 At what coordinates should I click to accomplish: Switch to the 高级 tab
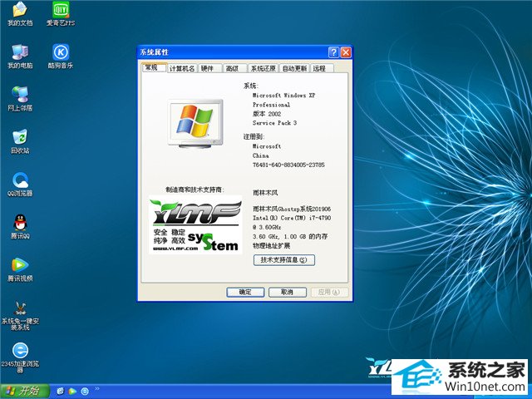(x=234, y=68)
